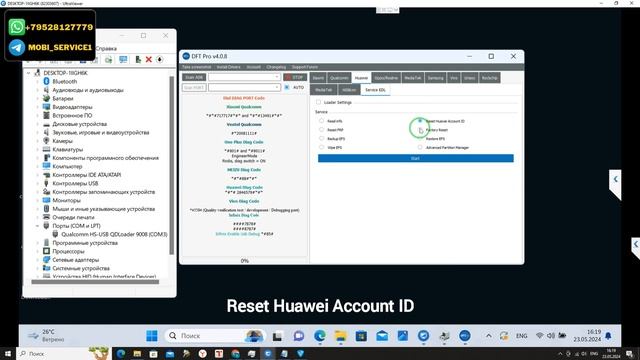Open the local Windows 10 Start button
Viewport: 640px width, 360px height.
pyautogui.click(x=7, y=353)
